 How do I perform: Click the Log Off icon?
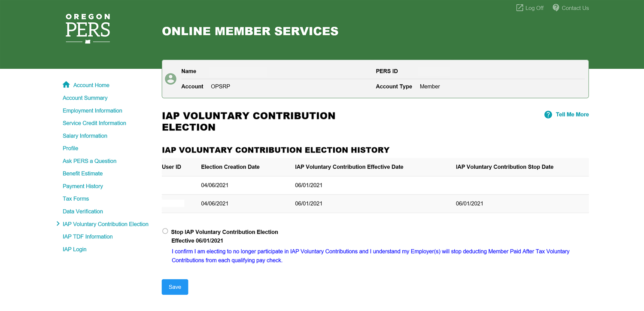(x=519, y=8)
